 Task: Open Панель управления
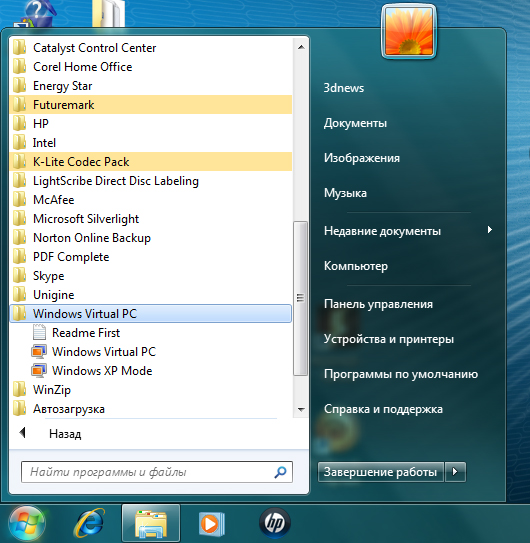(378, 304)
